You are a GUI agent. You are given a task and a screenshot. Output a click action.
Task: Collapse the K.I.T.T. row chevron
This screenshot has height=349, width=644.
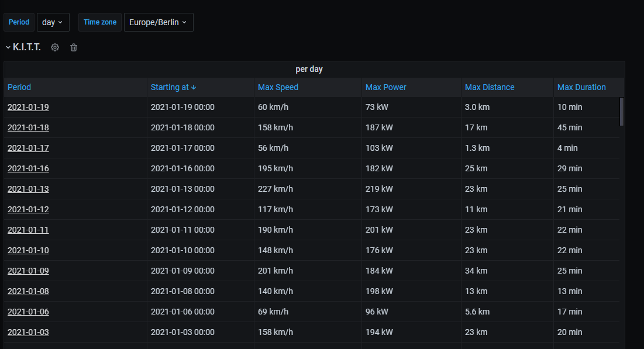8,47
